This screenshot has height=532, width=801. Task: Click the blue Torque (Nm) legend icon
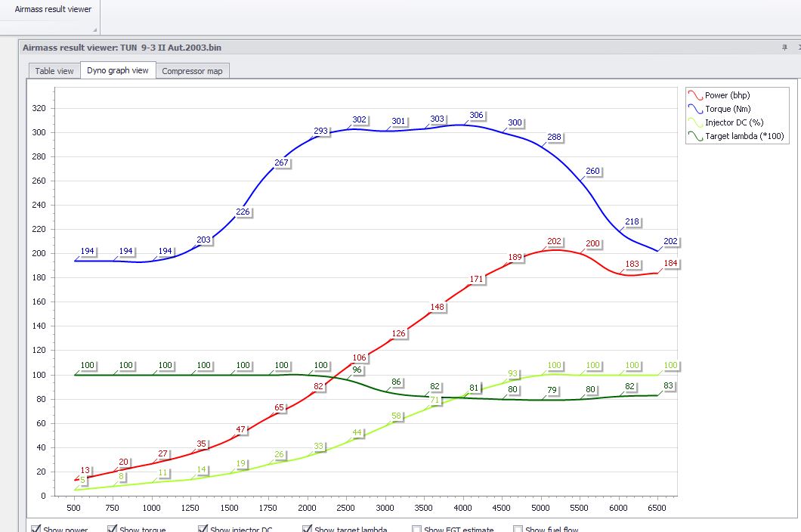pyautogui.click(x=695, y=109)
